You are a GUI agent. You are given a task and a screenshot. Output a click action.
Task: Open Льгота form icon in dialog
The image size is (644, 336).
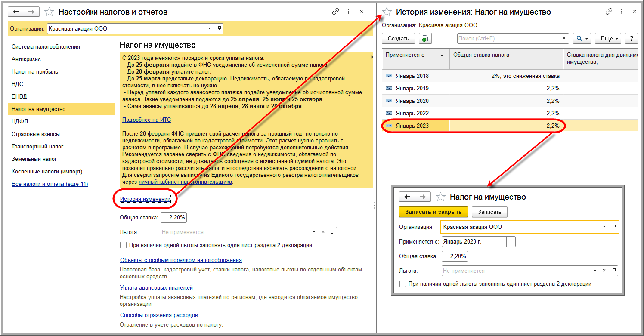[x=613, y=271]
